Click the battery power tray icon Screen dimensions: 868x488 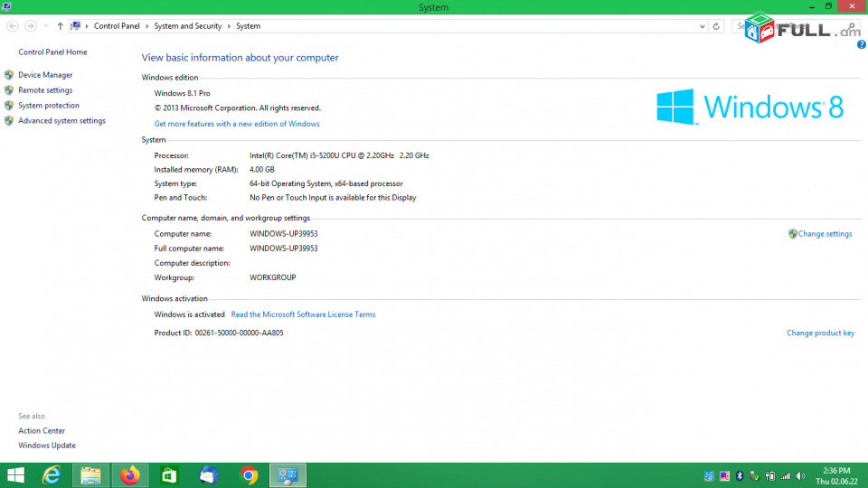770,476
